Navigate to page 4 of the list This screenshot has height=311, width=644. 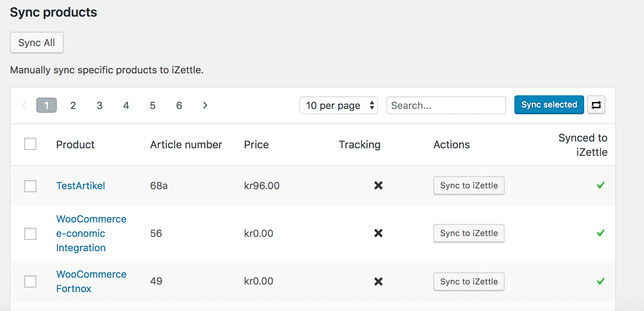[126, 105]
